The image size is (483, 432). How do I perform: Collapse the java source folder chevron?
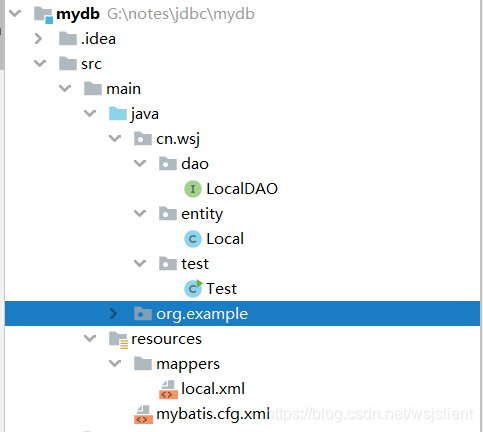90,114
